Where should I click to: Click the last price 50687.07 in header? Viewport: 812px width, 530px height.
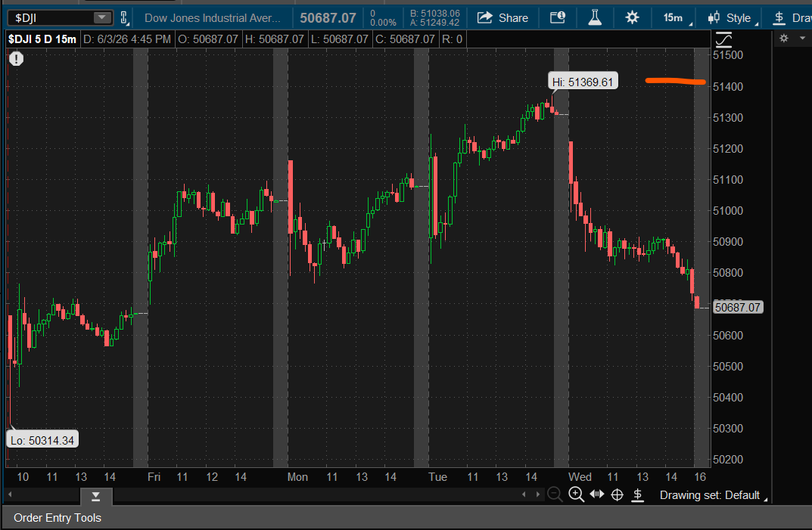pos(328,18)
